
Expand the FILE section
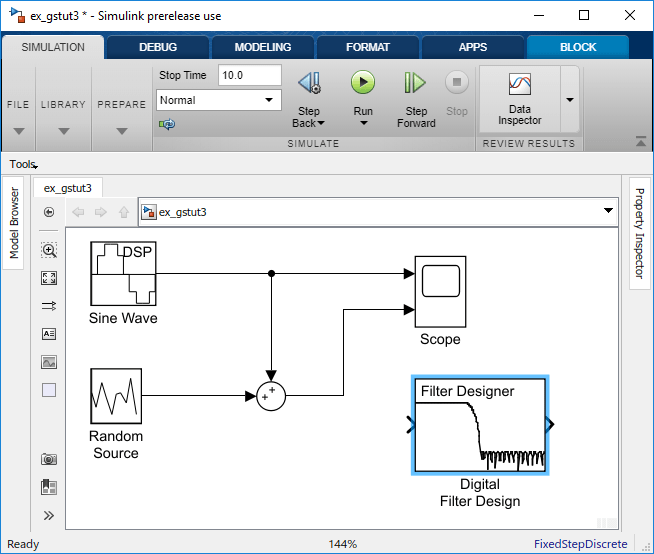point(18,131)
